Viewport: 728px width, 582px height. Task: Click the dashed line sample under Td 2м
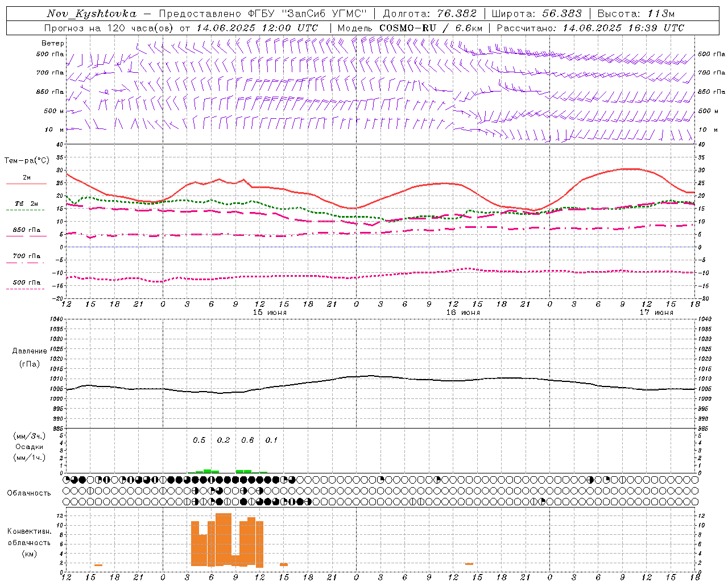point(26,210)
